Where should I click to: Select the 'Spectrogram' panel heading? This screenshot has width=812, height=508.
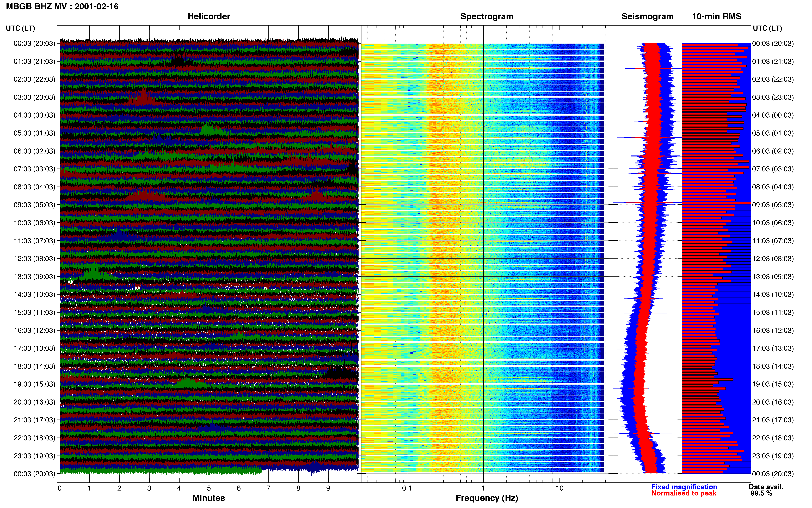[487, 16]
